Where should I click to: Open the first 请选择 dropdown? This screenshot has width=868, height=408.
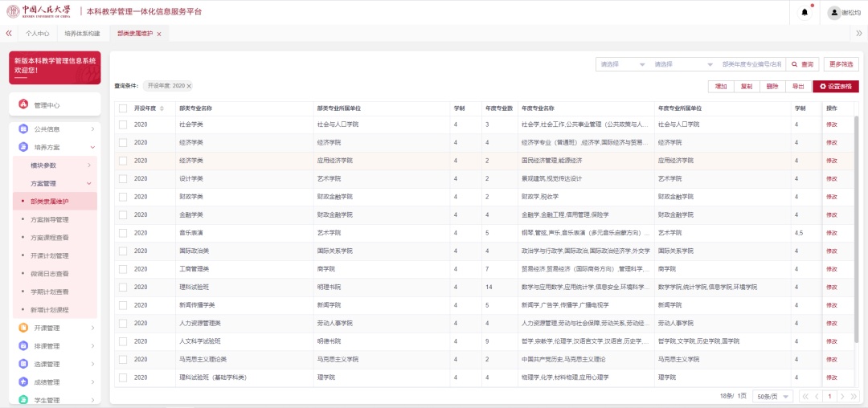pos(622,64)
